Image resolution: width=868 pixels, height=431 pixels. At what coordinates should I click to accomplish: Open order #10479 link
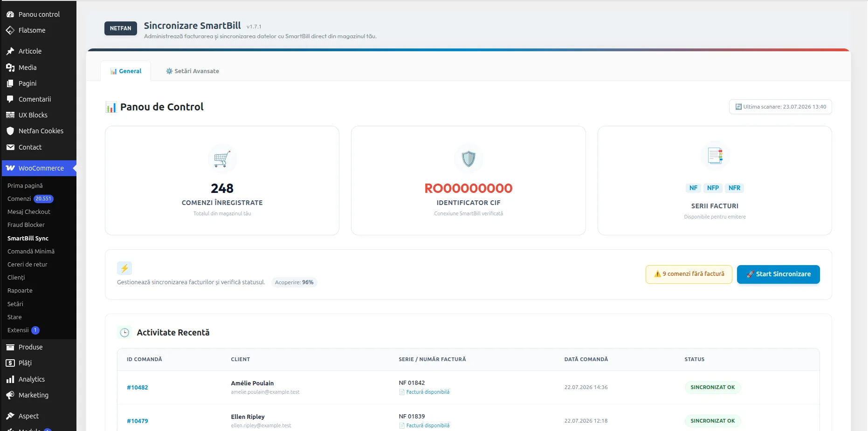(138, 421)
